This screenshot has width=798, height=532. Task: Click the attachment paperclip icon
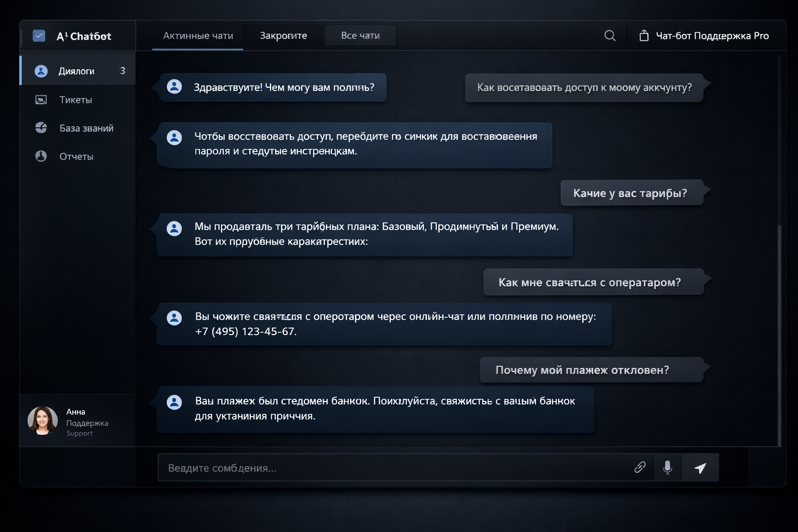640,467
